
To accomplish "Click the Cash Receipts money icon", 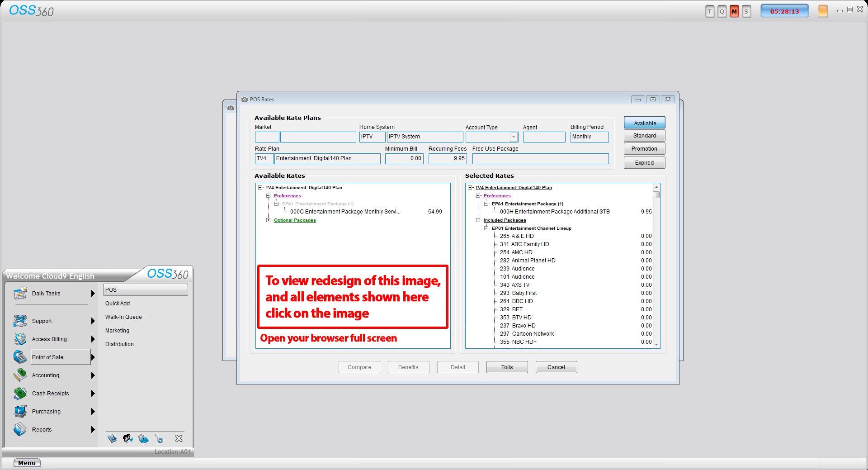I will point(20,393).
